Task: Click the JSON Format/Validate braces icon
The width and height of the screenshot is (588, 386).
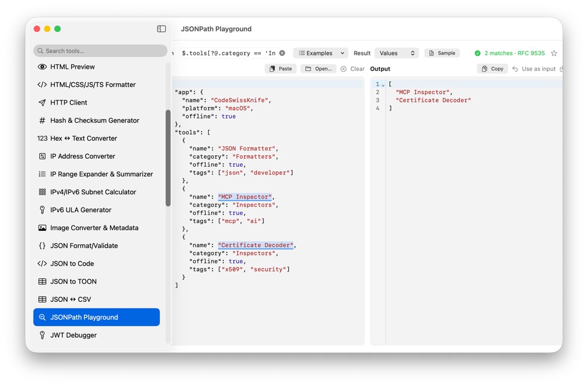Action: pyautogui.click(x=42, y=246)
